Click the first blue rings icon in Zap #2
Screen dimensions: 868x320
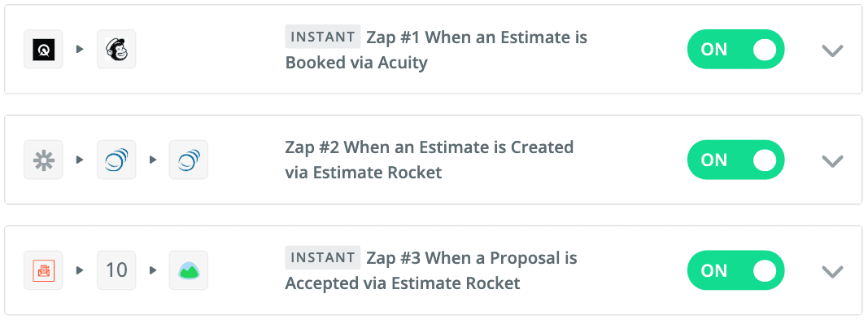tap(116, 160)
